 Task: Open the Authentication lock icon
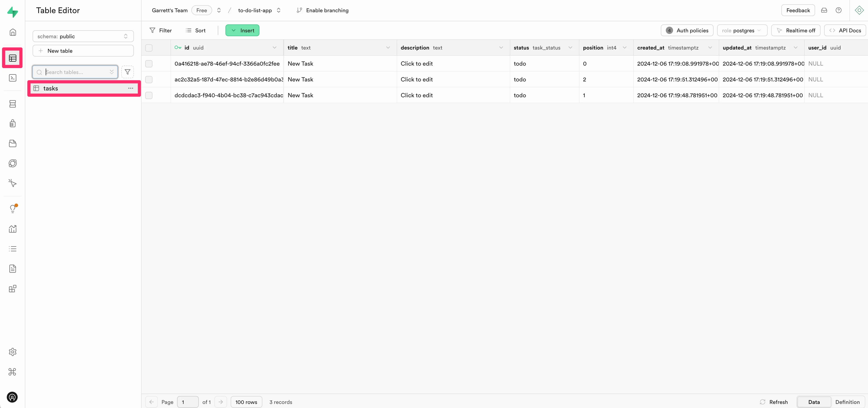[x=12, y=123]
